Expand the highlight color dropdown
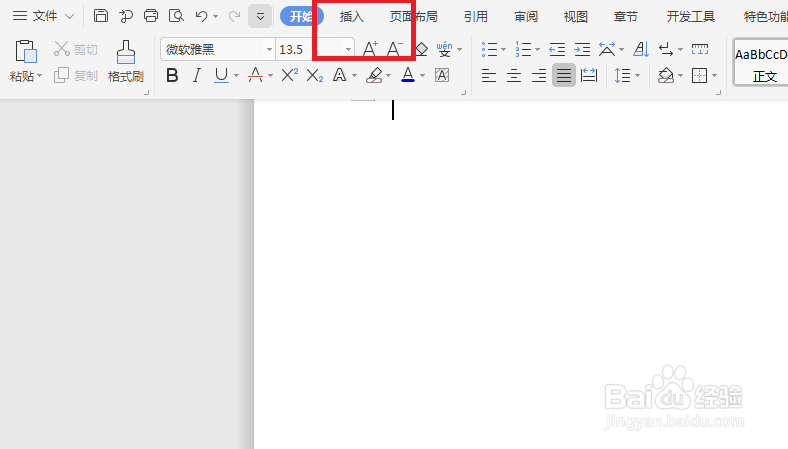The image size is (788, 449). tap(388, 76)
